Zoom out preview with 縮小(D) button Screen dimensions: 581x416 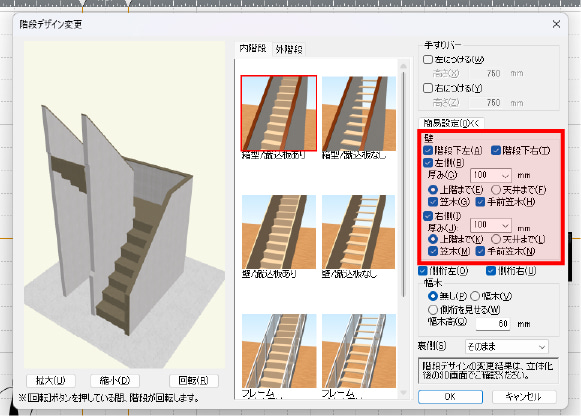[x=115, y=380]
